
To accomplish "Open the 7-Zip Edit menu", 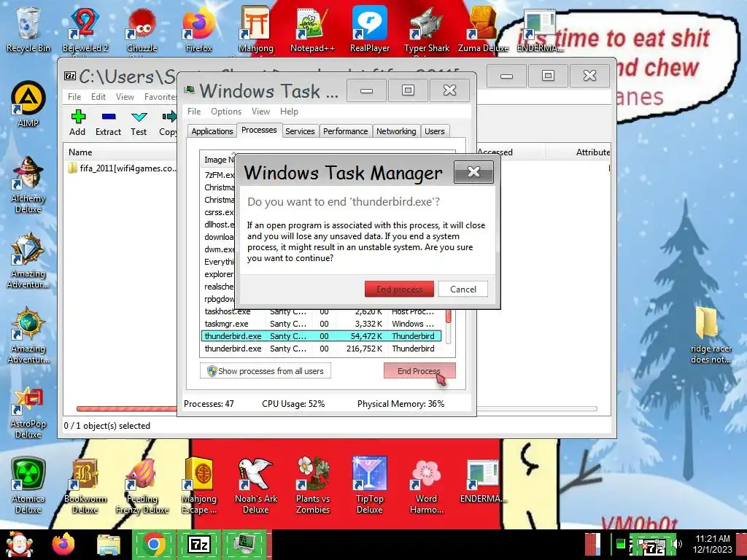I will (x=98, y=97).
